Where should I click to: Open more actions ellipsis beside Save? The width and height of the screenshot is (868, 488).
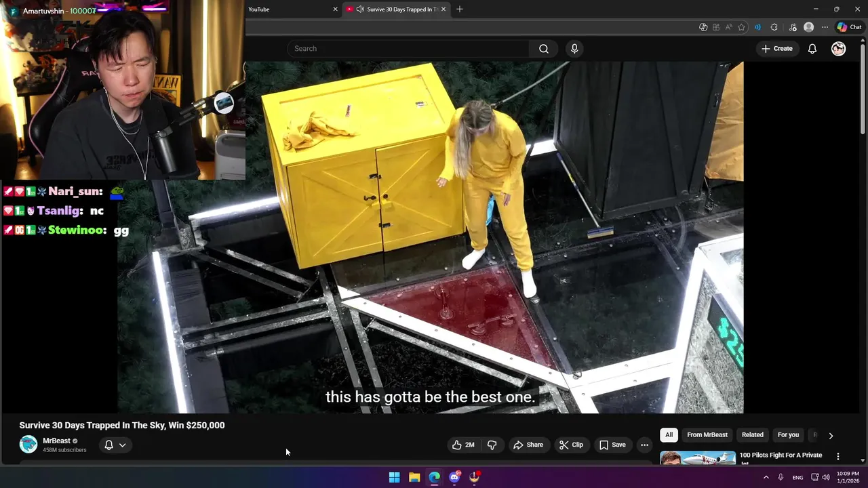pos(644,445)
